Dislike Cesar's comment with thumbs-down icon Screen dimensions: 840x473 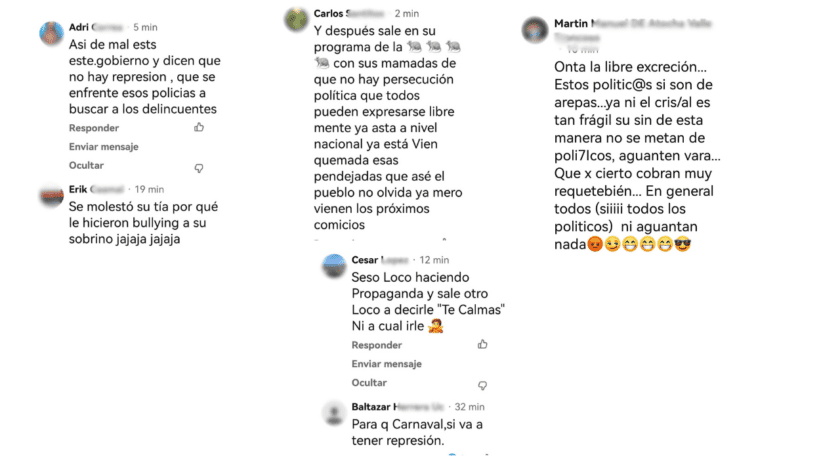coord(482,385)
